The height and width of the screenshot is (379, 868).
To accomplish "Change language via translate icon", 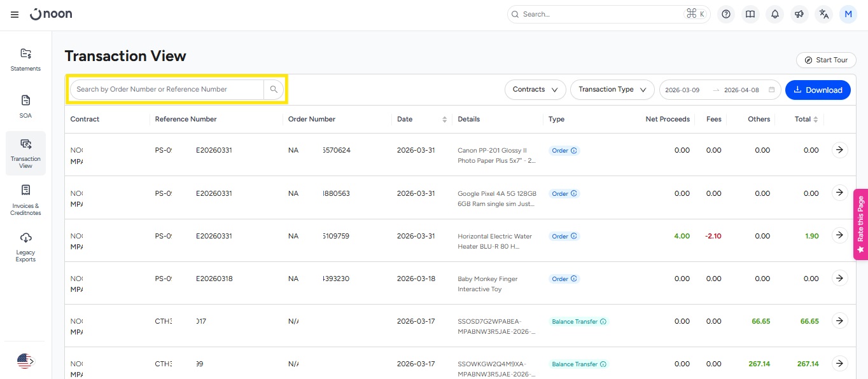I will tap(824, 14).
